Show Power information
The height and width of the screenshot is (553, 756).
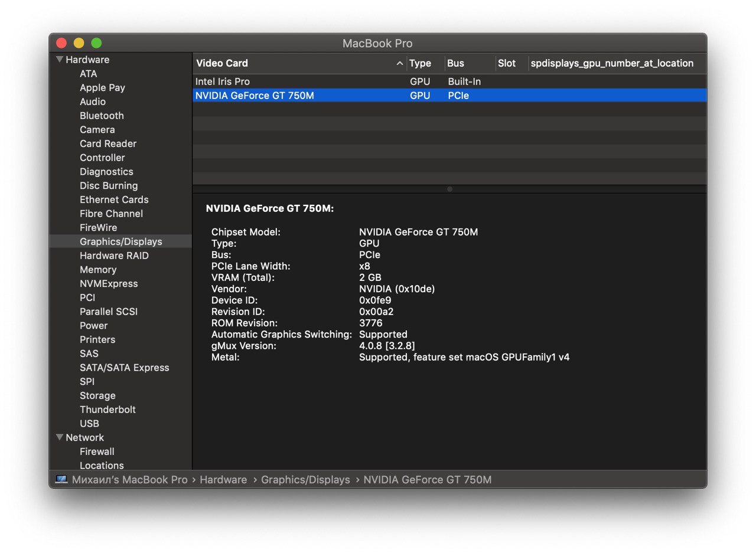coord(94,326)
